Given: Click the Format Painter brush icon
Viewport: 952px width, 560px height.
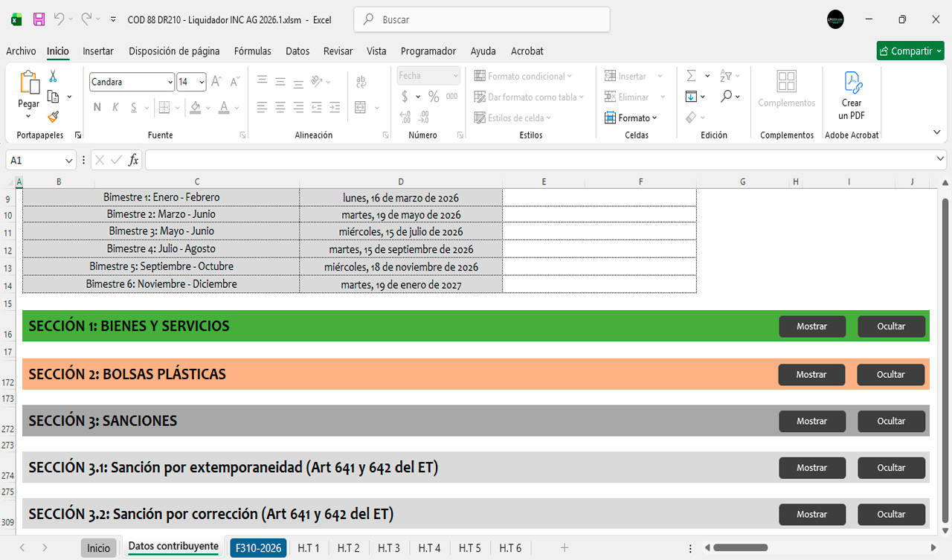Looking at the screenshot, I should click(53, 117).
